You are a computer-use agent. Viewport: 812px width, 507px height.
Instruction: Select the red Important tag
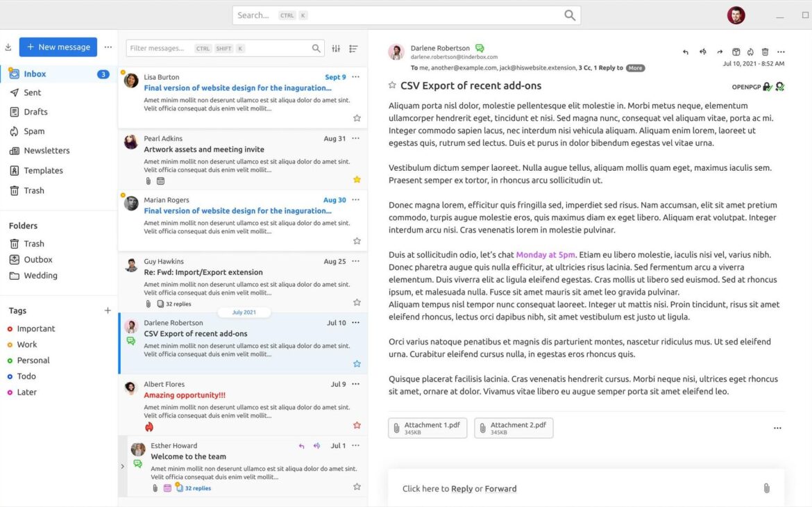click(35, 329)
